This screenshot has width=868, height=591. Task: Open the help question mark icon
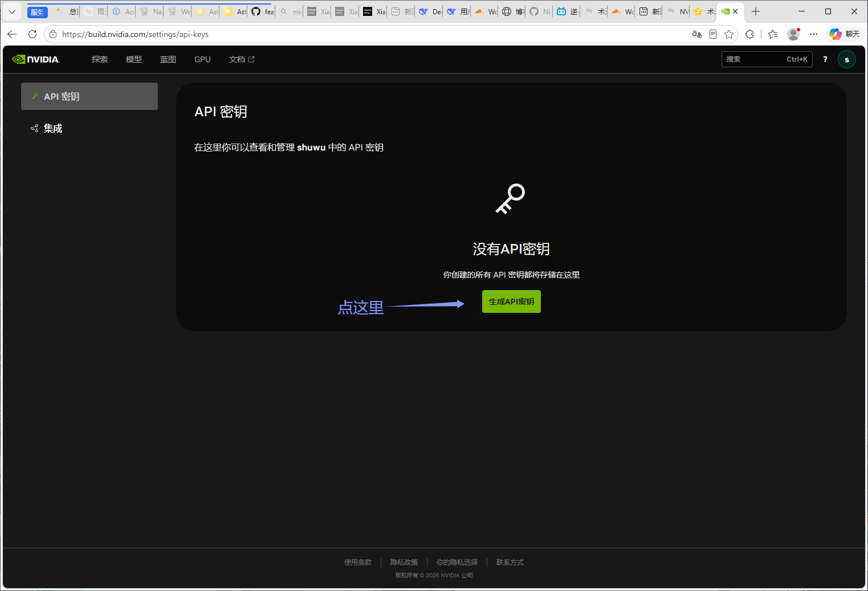(x=825, y=59)
